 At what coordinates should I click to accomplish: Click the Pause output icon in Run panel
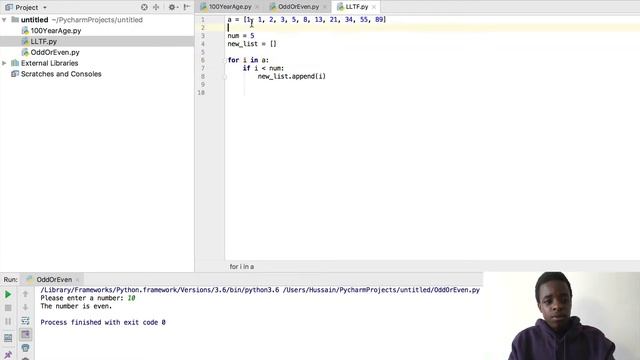click(x=8, y=321)
